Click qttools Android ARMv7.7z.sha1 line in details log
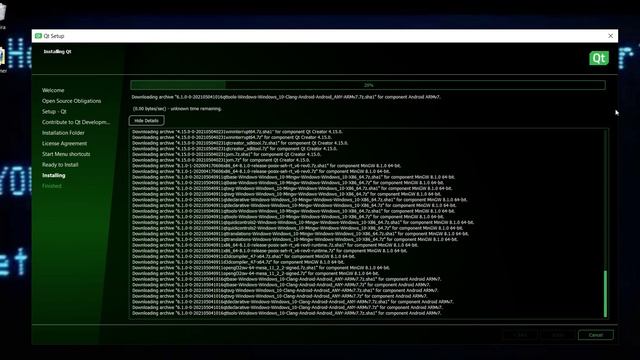 287,313
